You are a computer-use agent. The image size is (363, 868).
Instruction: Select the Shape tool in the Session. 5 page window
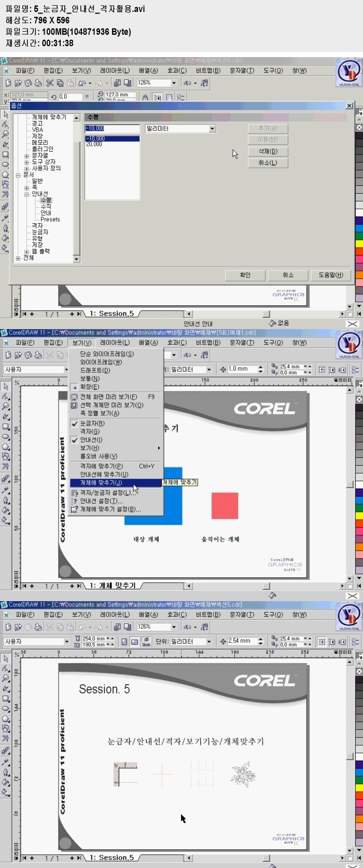(6, 669)
